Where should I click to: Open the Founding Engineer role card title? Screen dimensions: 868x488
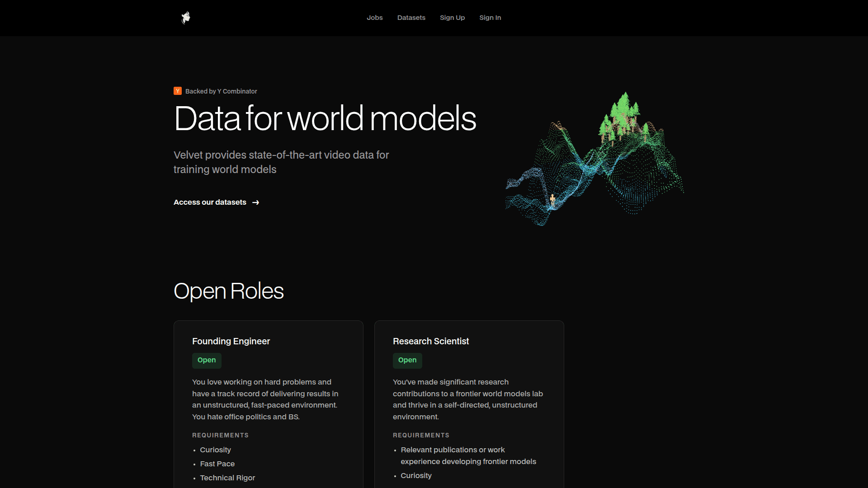[231, 341]
